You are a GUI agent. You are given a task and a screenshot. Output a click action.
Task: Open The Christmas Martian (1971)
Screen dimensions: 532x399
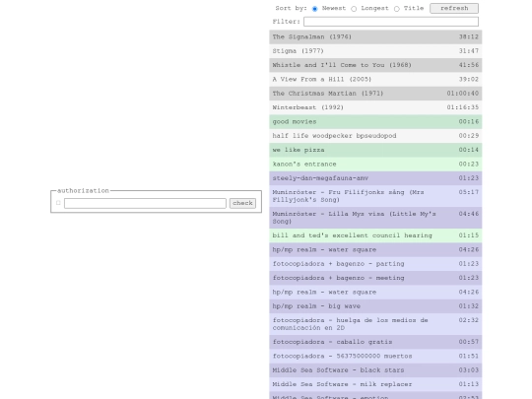[375, 94]
